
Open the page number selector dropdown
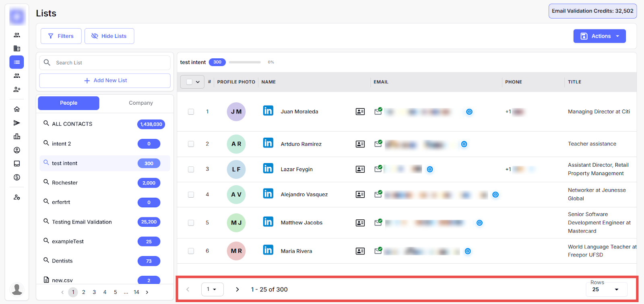[212, 290]
